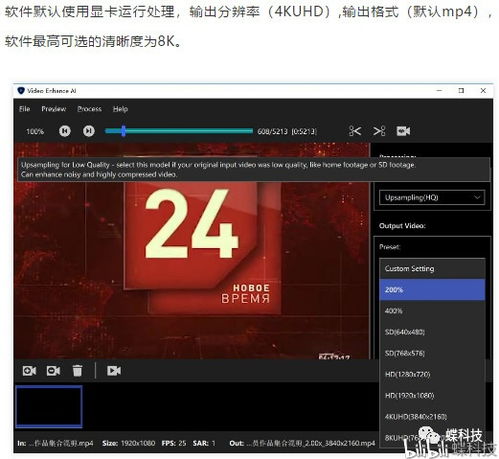The height and width of the screenshot is (459, 499).
Task: Click the Size: 1920x1080 status text
Action: point(129,443)
